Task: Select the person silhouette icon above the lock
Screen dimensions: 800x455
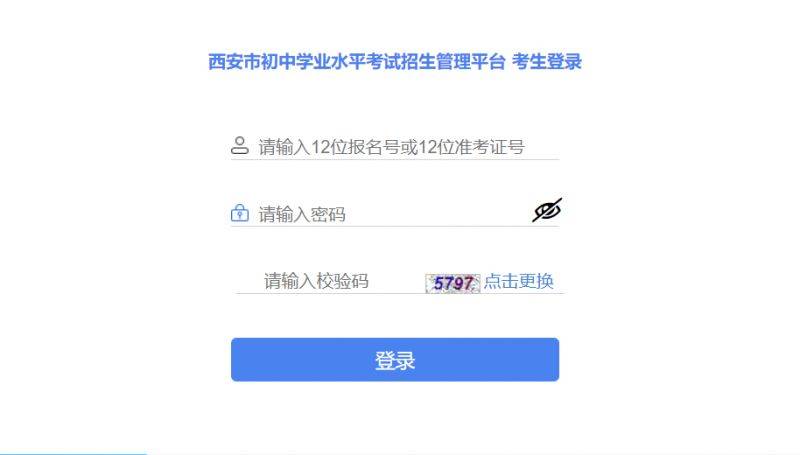Action: pos(239,146)
